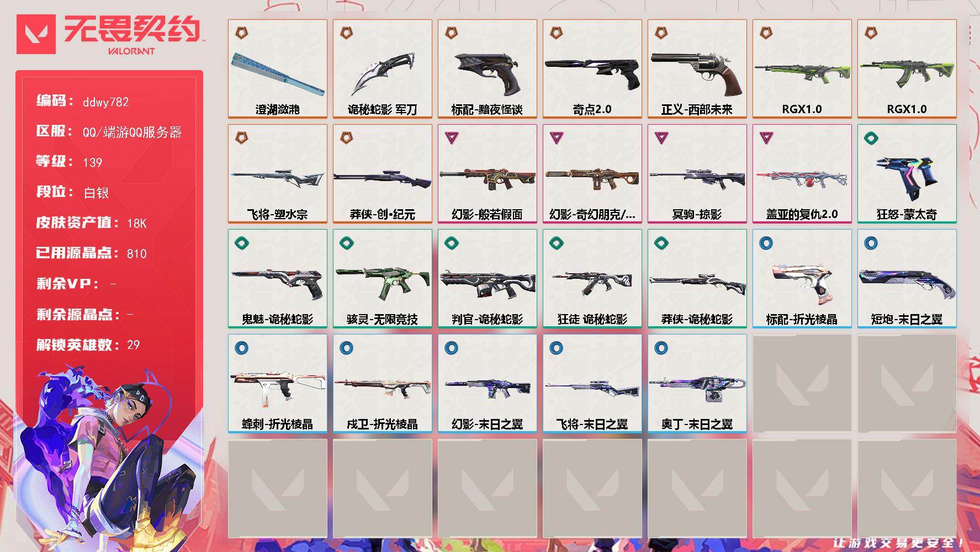
Task: Click the pink triangle badge on 幻影-般若假面
Action: click(451, 137)
